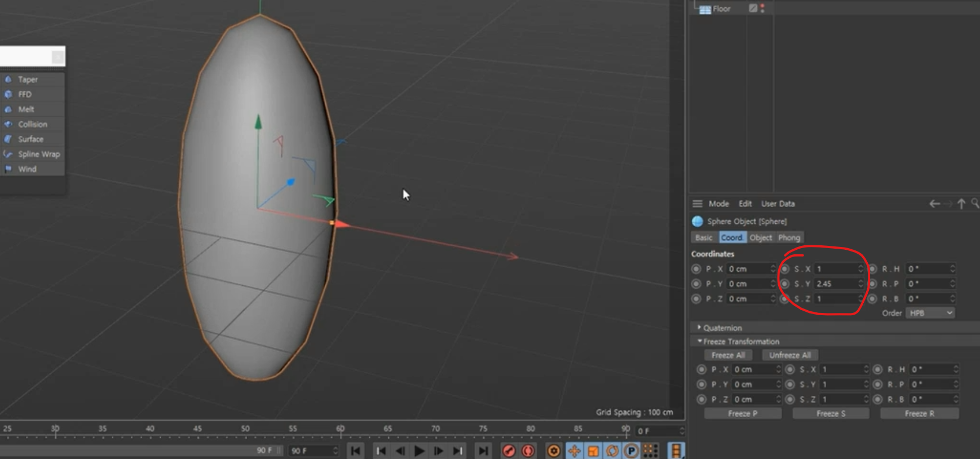Click the Unfreeze All button
The height and width of the screenshot is (459, 980).
click(x=790, y=355)
